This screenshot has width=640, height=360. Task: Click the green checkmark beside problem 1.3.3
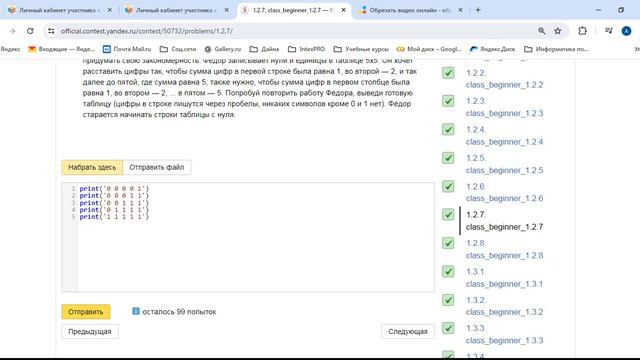(448, 328)
